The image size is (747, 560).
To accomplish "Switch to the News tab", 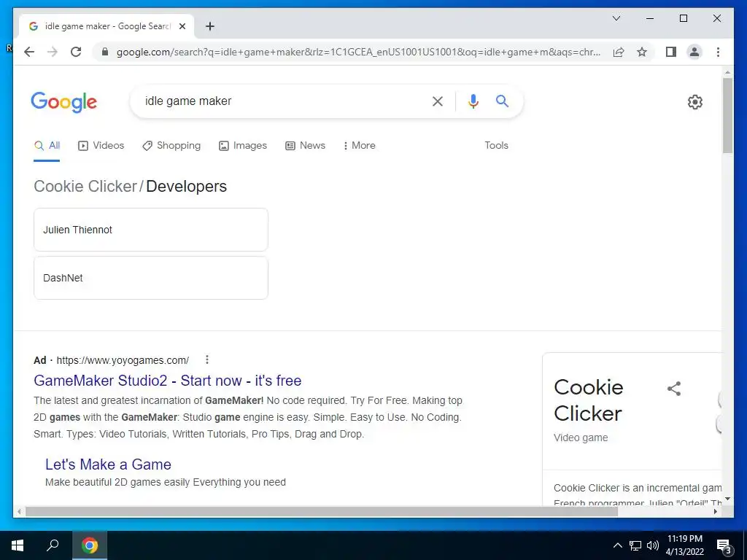I will [306, 146].
